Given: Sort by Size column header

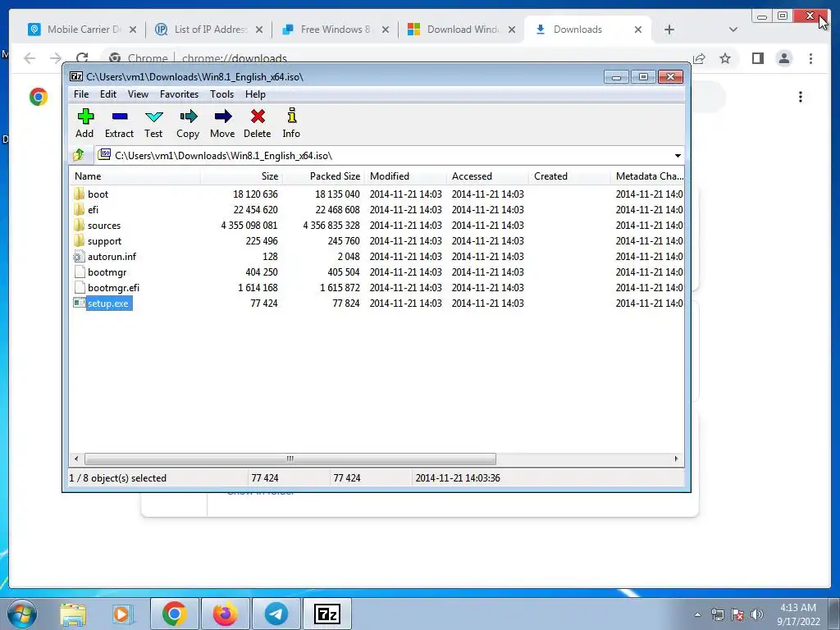Looking at the screenshot, I should (x=242, y=176).
